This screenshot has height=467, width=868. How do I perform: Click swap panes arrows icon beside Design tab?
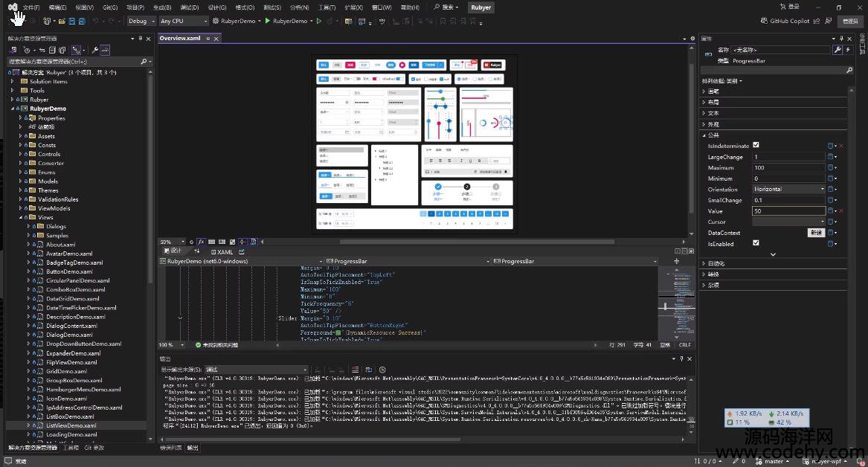[196, 251]
